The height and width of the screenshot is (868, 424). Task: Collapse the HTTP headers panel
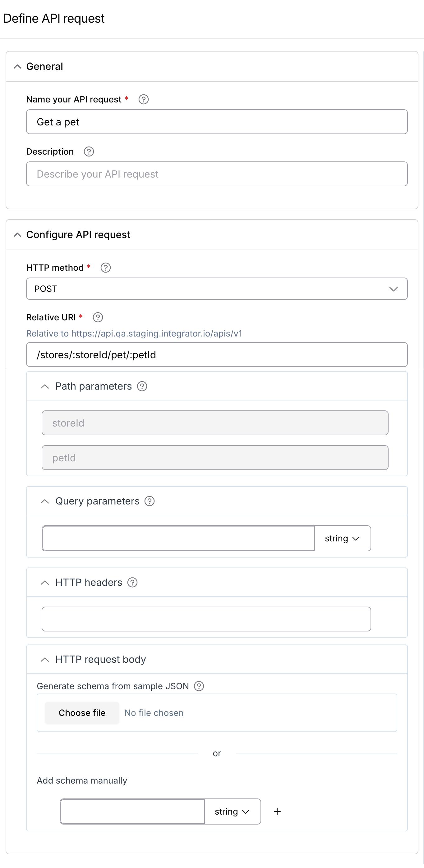44,582
